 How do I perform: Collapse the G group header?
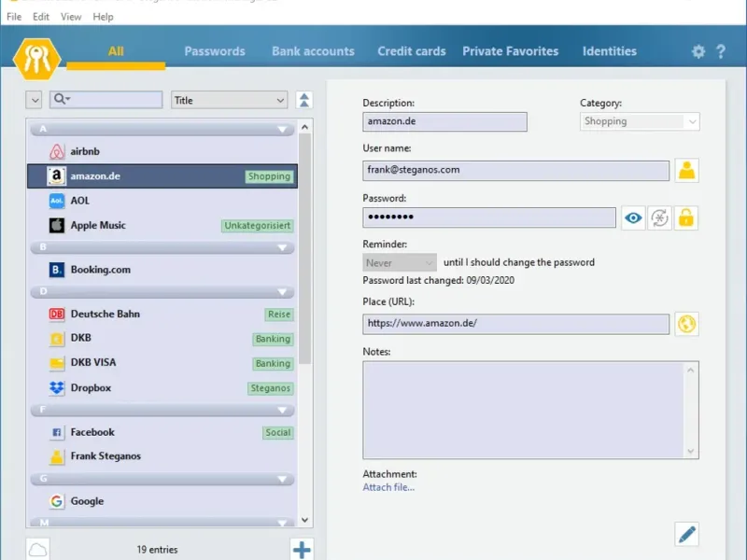(162, 479)
